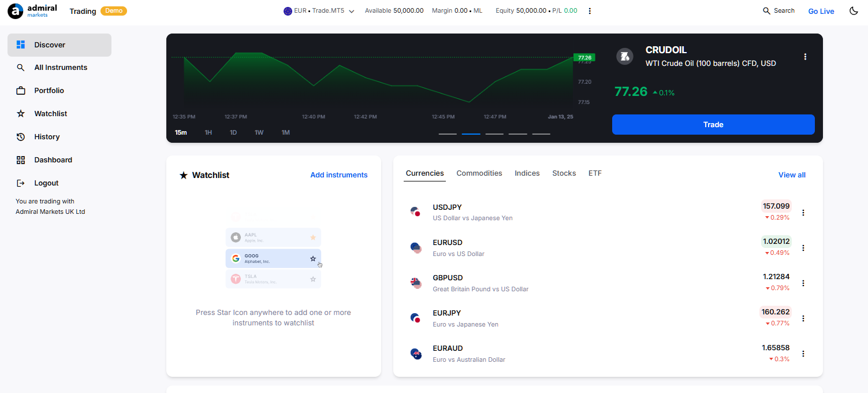
Task: Click the second chart carousel indicator dot
Action: pos(471,134)
